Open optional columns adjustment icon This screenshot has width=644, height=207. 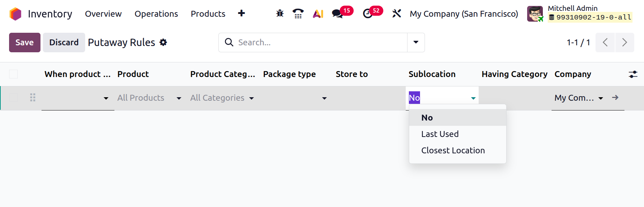pyautogui.click(x=633, y=74)
